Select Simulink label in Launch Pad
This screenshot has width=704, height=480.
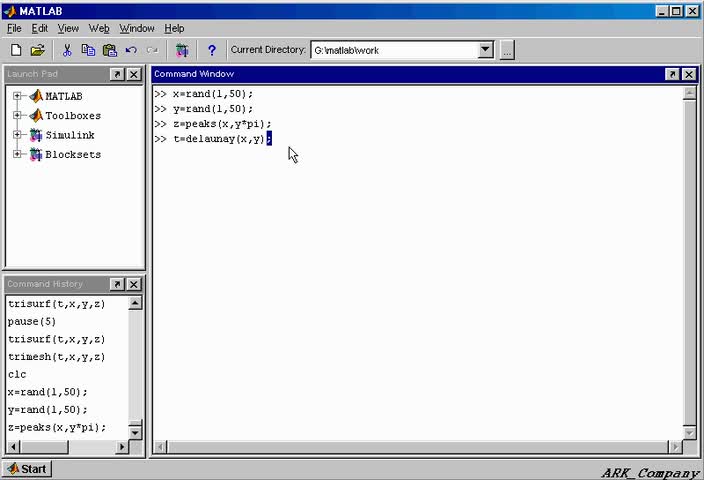pyautogui.click(x=70, y=135)
